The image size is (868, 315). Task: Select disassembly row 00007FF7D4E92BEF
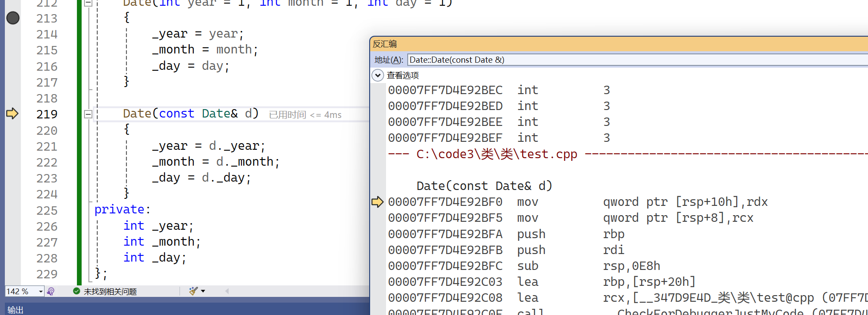500,138
